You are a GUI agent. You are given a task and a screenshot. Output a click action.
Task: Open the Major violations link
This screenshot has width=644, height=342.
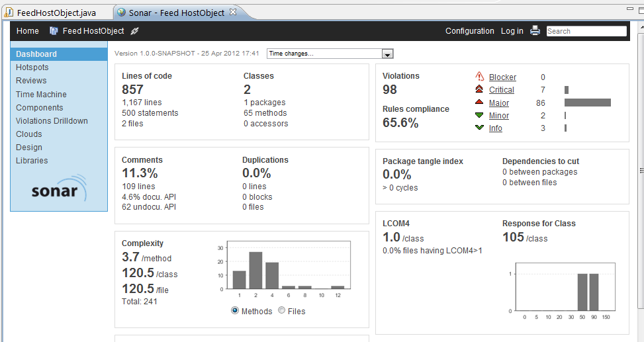(499, 103)
